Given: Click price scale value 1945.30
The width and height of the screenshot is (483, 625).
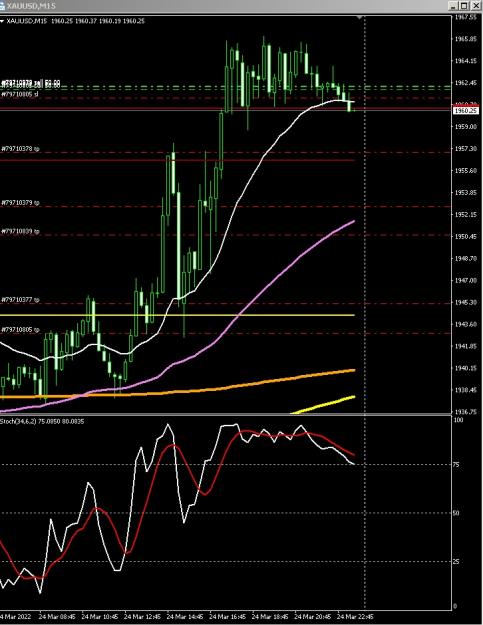Looking at the screenshot, I should pyautogui.click(x=465, y=303).
